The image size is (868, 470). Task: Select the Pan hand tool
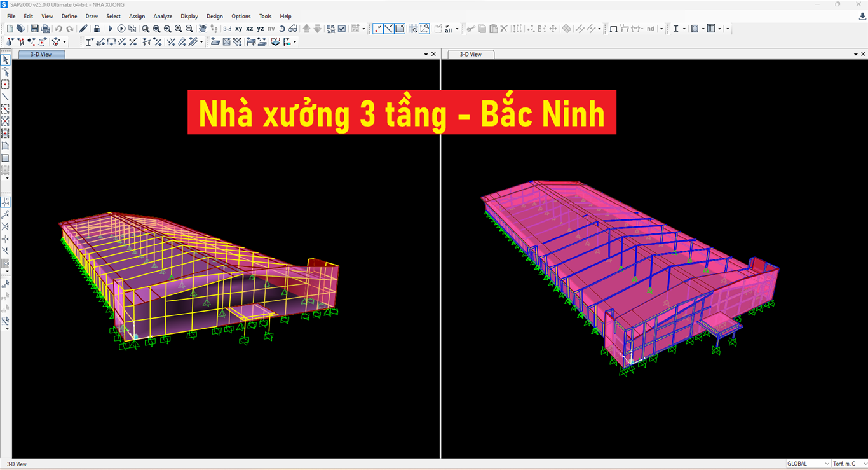point(203,29)
